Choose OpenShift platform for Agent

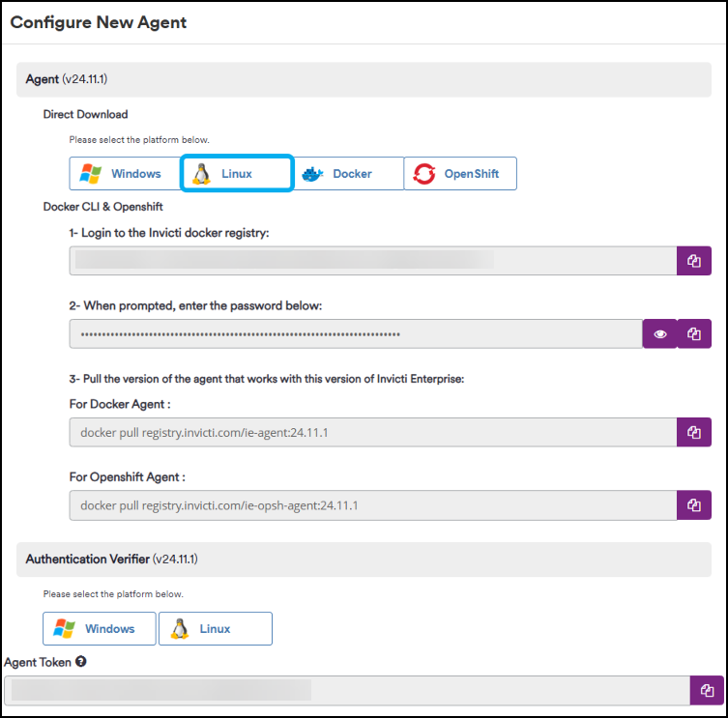click(460, 174)
